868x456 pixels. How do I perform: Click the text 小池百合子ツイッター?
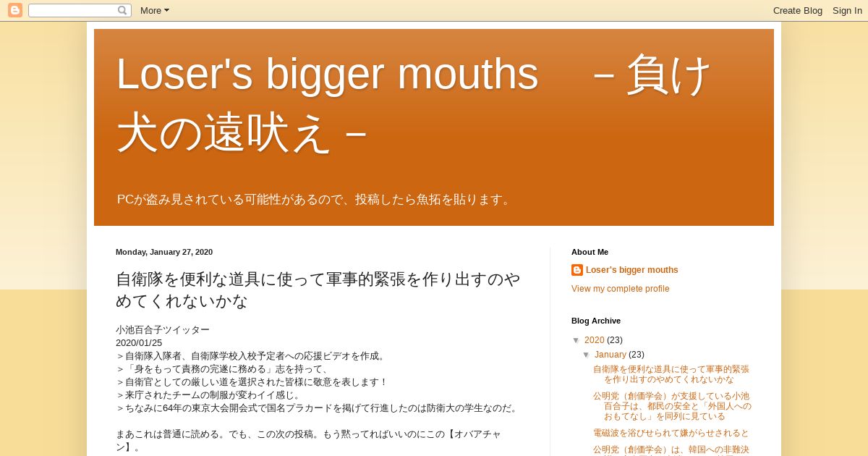(163, 330)
